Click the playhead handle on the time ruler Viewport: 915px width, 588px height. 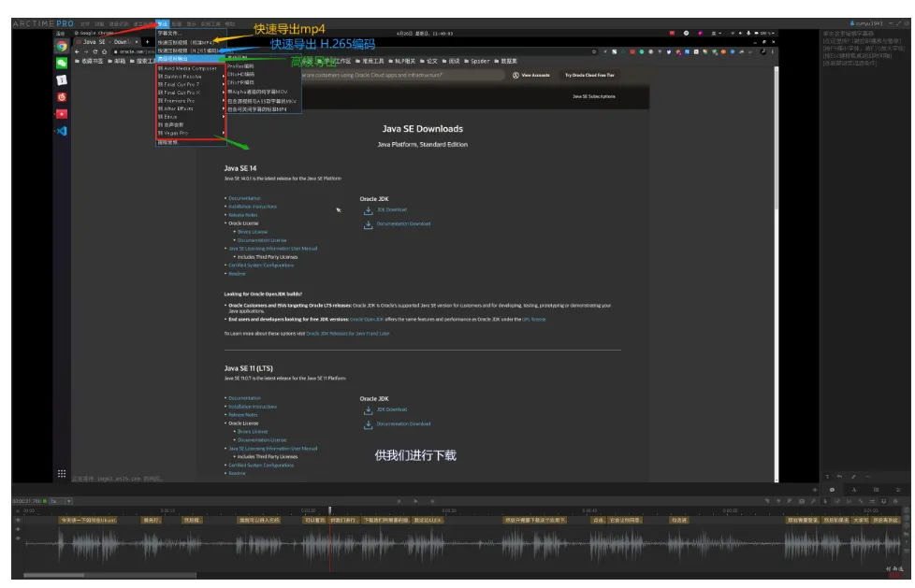point(329,510)
